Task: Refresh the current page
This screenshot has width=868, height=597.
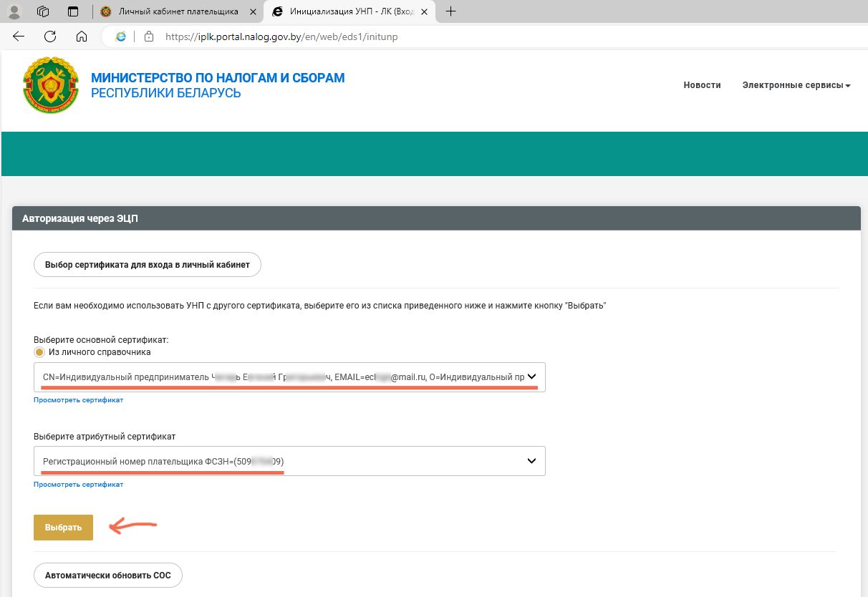Action: 50,37
